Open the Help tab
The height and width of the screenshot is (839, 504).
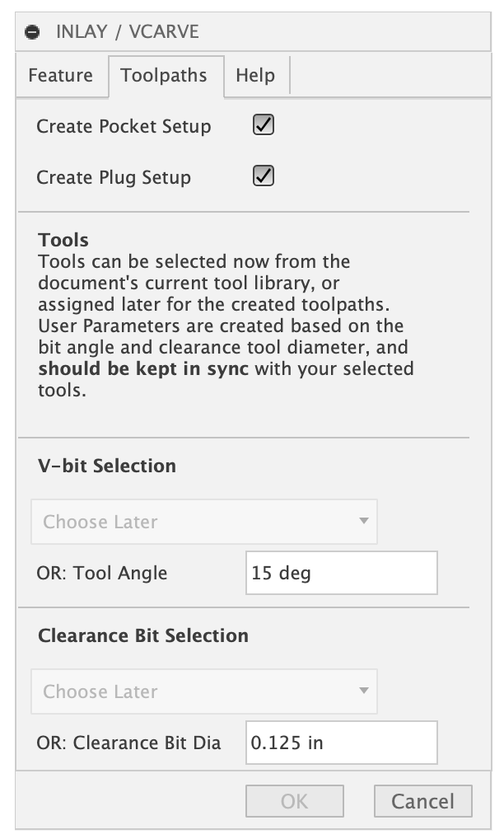click(x=255, y=76)
